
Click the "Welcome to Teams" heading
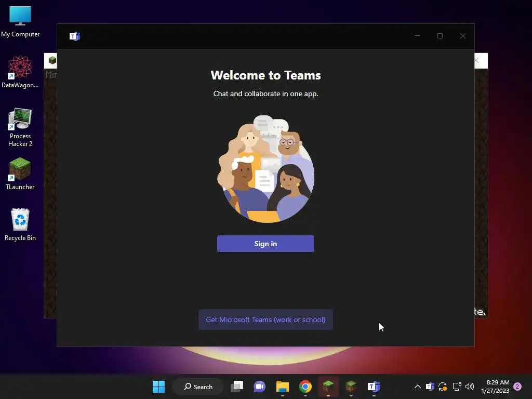(265, 75)
